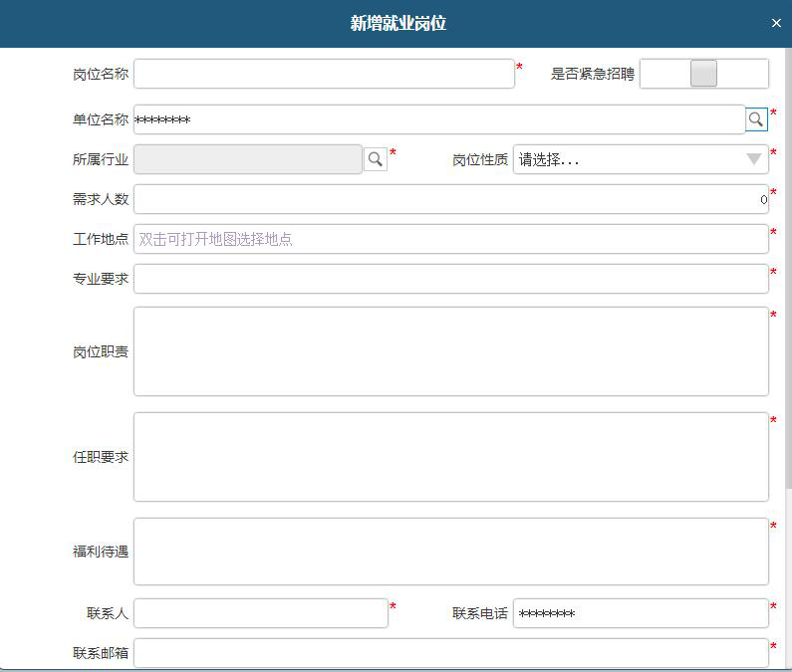
Task: Toggle the 是否紧急招聘 switch
Action: tap(703, 74)
